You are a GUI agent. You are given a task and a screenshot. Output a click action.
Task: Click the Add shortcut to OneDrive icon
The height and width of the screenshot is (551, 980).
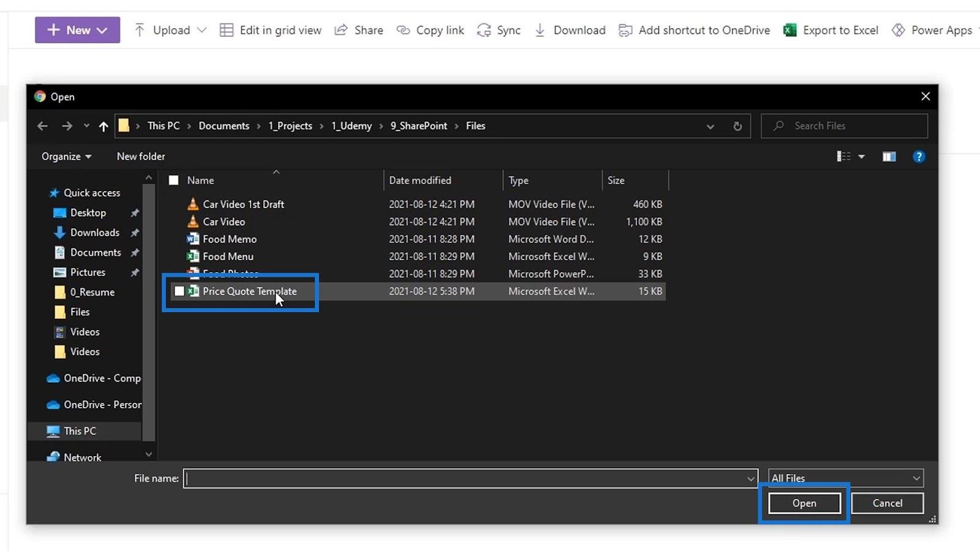pyautogui.click(x=625, y=30)
